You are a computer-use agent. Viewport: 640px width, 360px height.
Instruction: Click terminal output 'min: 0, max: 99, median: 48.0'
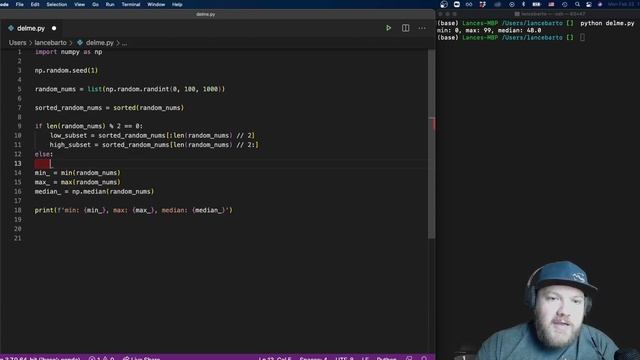489,30
